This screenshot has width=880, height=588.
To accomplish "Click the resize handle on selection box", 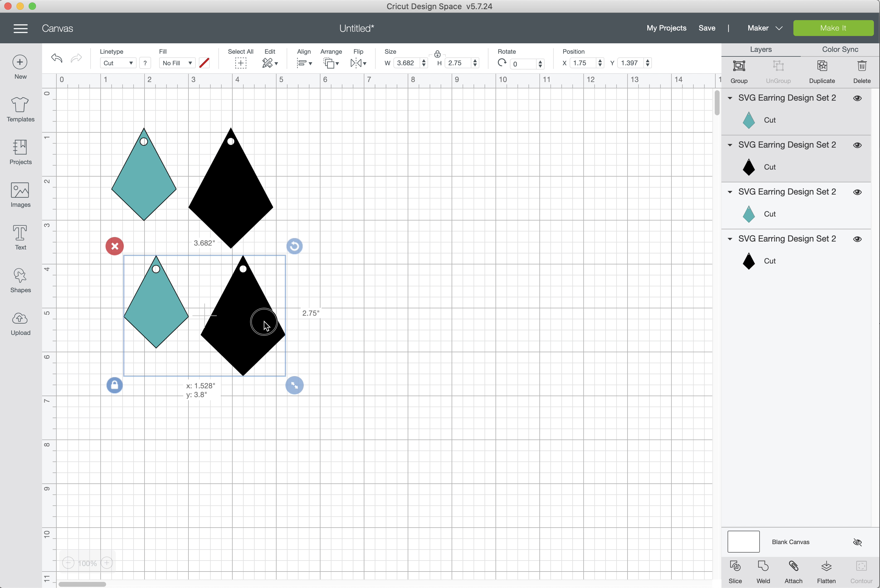I will (294, 385).
